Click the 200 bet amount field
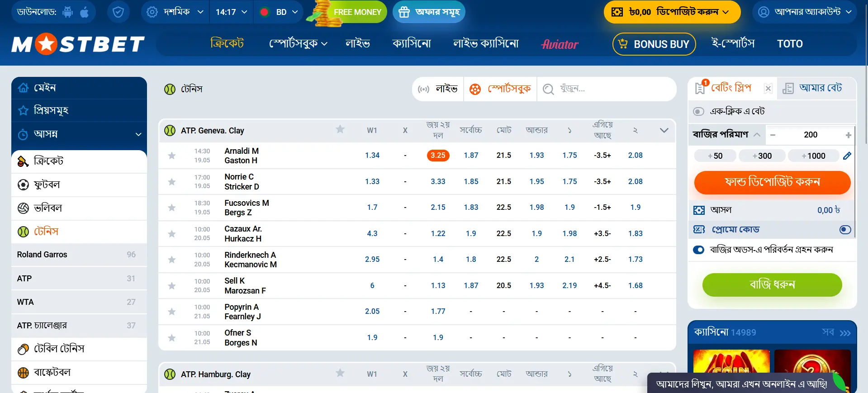The width and height of the screenshot is (868, 393). (x=811, y=135)
